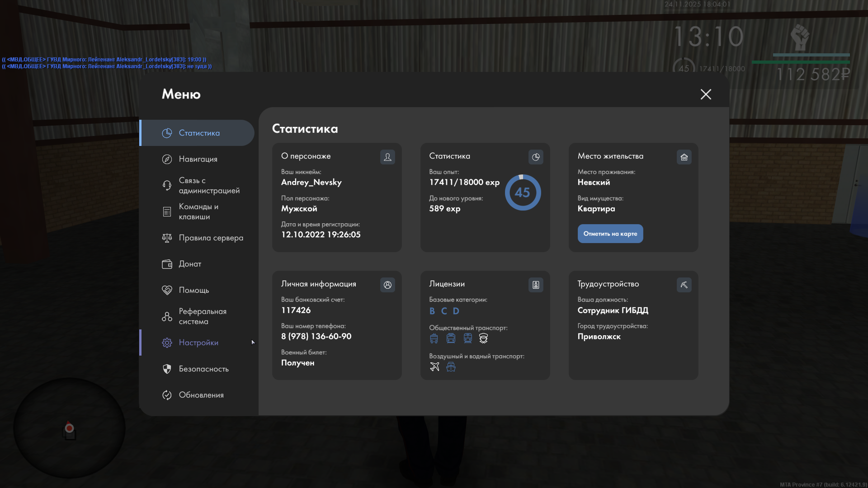Click the radar minimap circle

pos(69,428)
